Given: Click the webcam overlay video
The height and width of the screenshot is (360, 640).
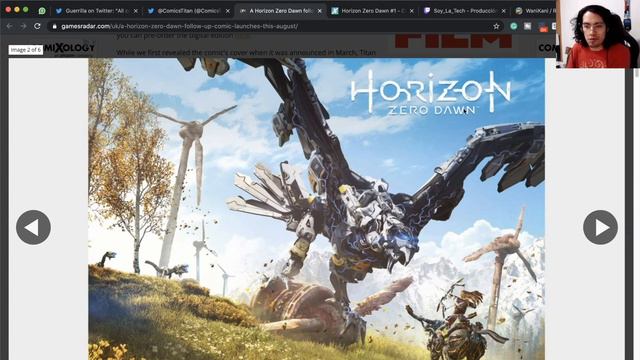Looking at the screenshot, I should click(598, 34).
